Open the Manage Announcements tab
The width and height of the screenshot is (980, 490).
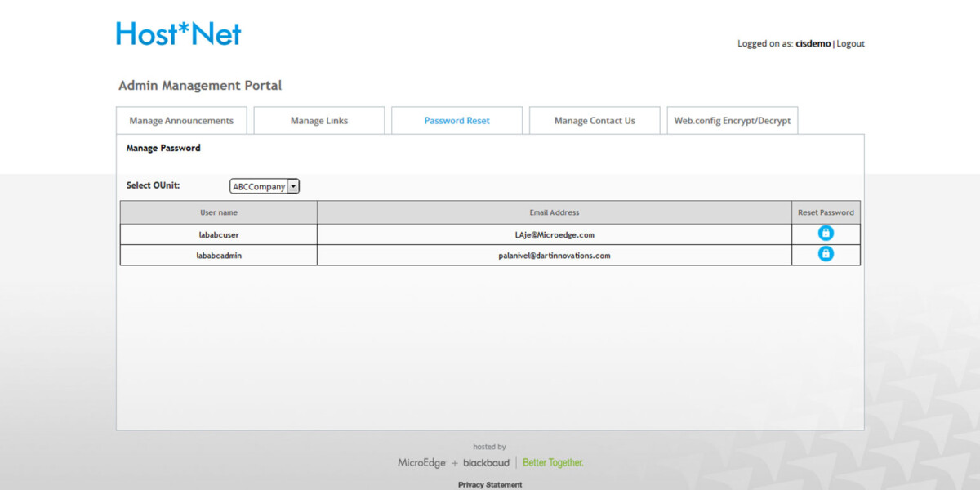click(x=181, y=121)
